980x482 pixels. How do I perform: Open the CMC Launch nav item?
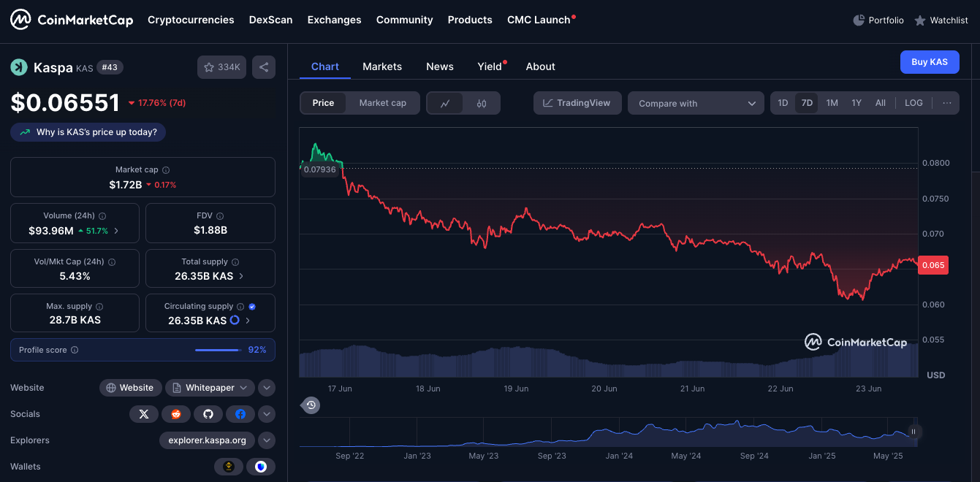coord(541,20)
